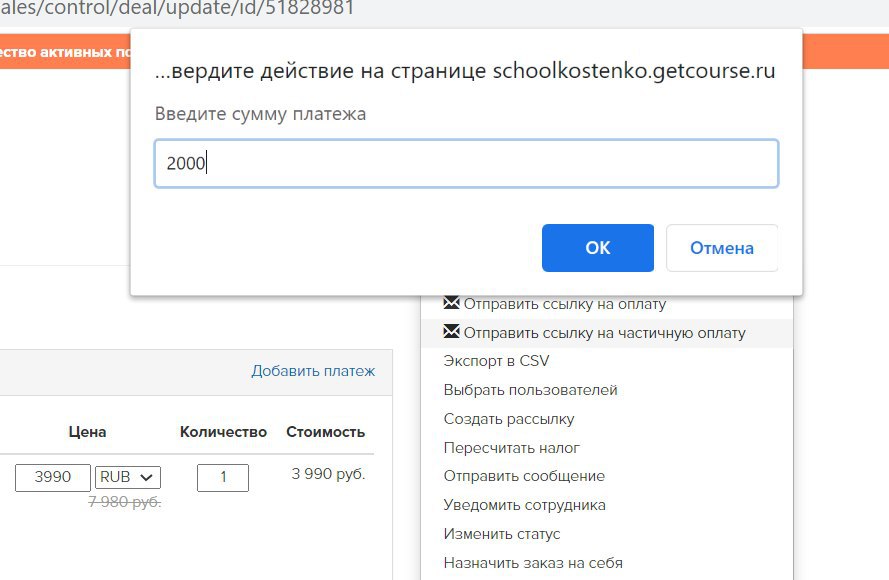889x580 pixels.
Task: Cancel the dialog with Отмена
Action: pyautogui.click(x=722, y=248)
